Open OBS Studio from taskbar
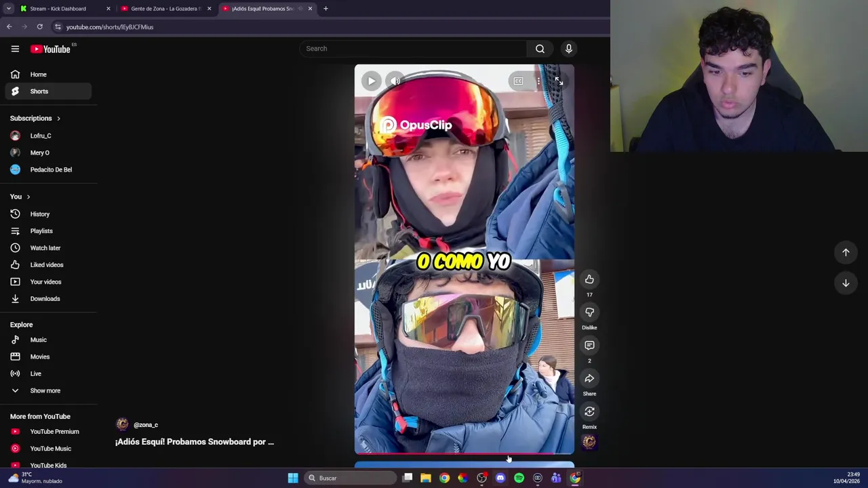This screenshot has height=488, width=868. pyautogui.click(x=481, y=478)
